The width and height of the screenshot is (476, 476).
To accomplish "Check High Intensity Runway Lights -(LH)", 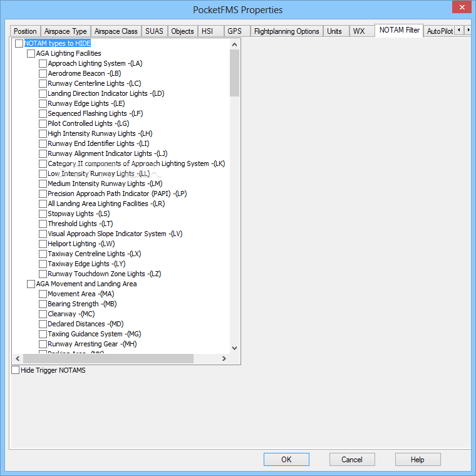I will point(43,133).
